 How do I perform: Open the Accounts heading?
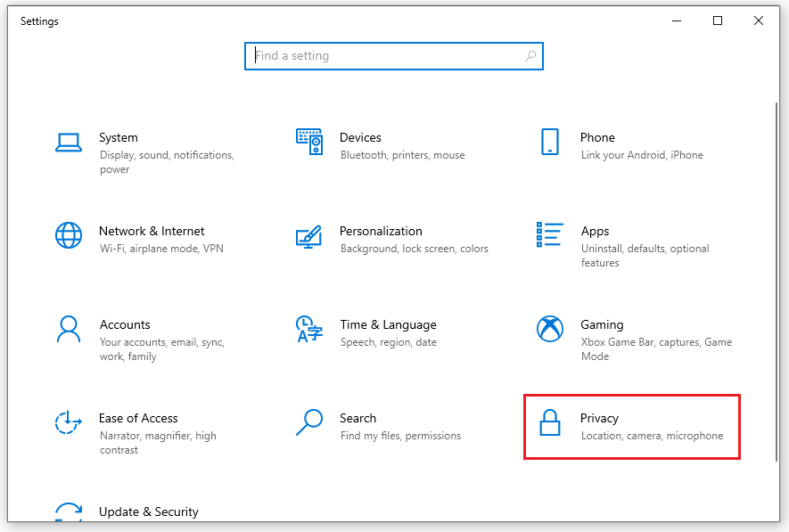[125, 324]
